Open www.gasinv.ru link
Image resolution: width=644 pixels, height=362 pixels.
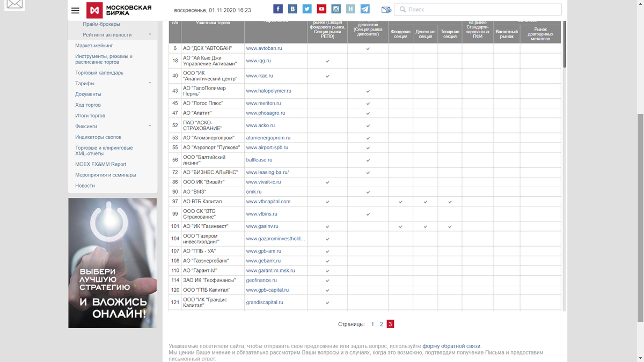(262, 226)
